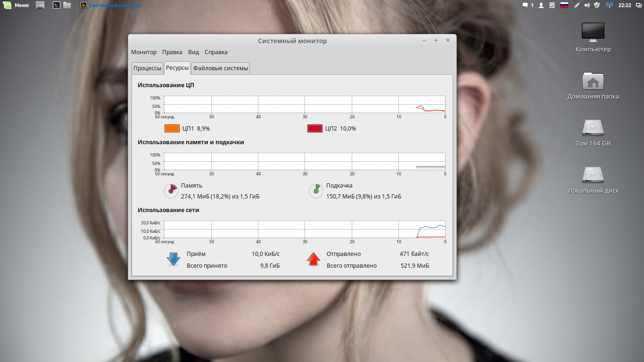This screenshot has width=644, height=362.
Task: Expand the Вид menu
Action: tap(193, 52)
